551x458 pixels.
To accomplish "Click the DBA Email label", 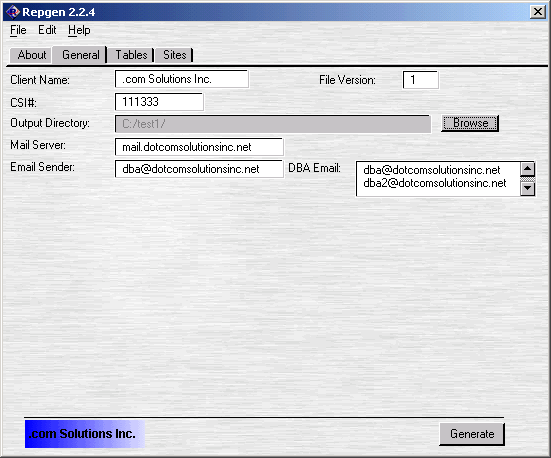I will (315, 168).
